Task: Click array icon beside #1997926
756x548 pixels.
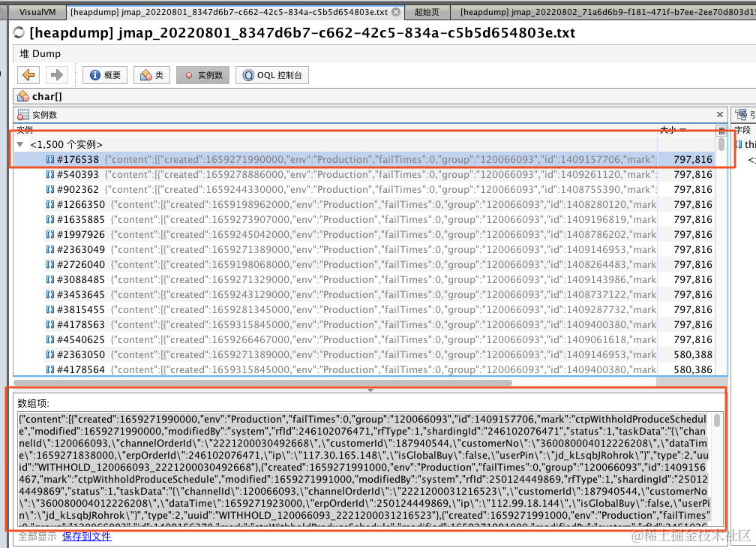Action: point(50,234)
